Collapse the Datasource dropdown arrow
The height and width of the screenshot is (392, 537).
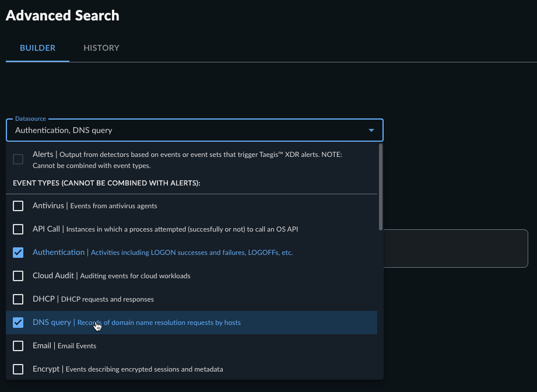[371, 130]
